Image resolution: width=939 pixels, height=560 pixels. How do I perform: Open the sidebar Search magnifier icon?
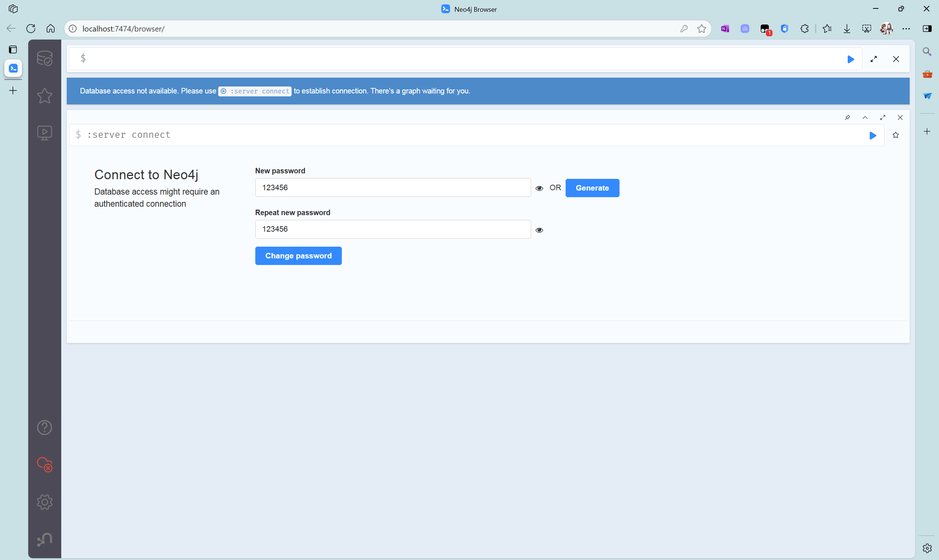[927, 51]
